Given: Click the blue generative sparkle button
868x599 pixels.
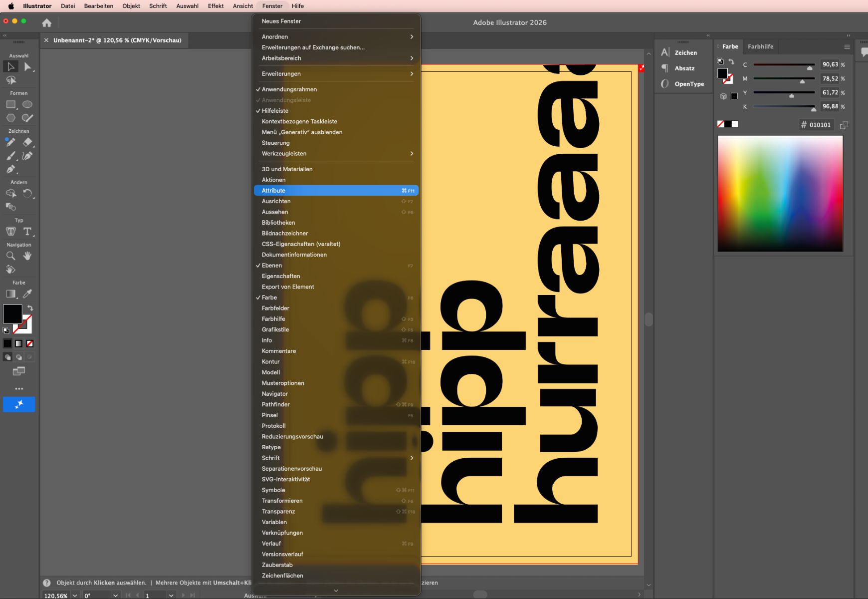Looking at the screenshot, I should click(19, 404).
